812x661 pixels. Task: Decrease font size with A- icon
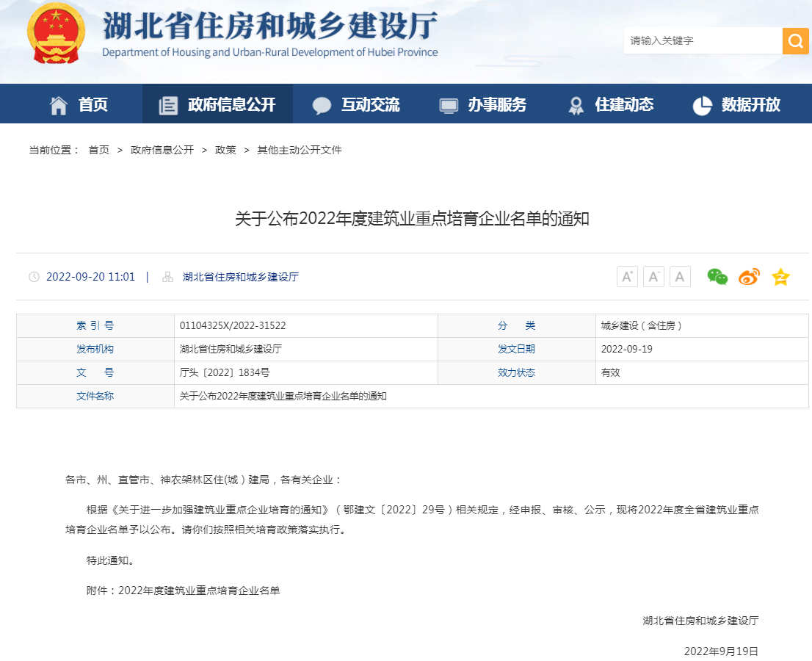(x=653, y=277)
